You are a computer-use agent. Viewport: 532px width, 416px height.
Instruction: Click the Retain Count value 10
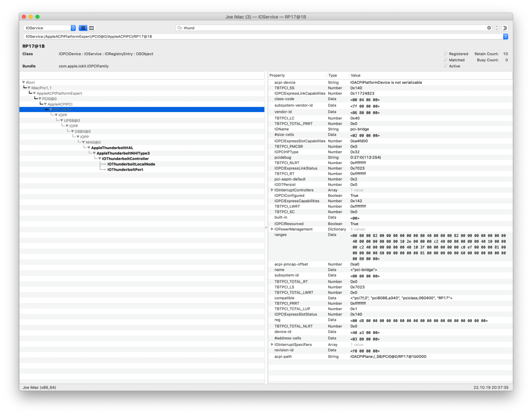[505, 54]
